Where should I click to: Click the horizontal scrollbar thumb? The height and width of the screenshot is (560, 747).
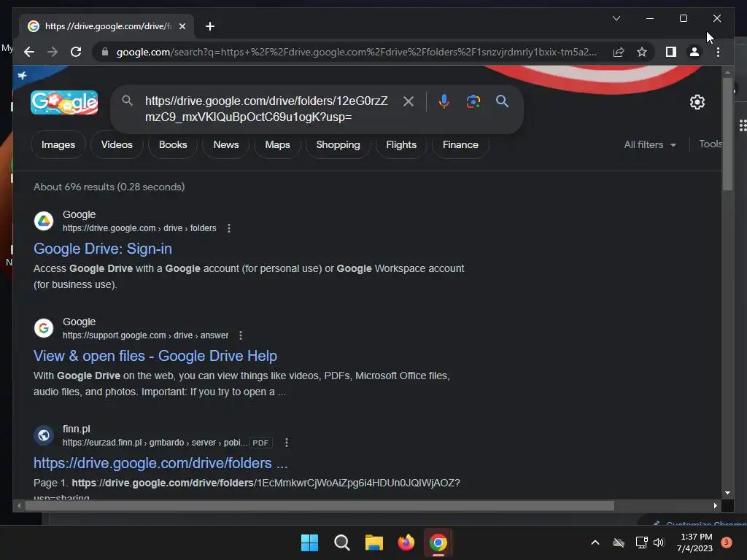pos(320,506)
